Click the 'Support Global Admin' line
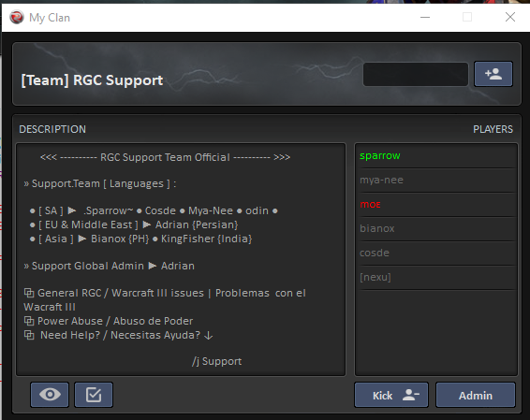The image size is (530, 420). (109, 266)
